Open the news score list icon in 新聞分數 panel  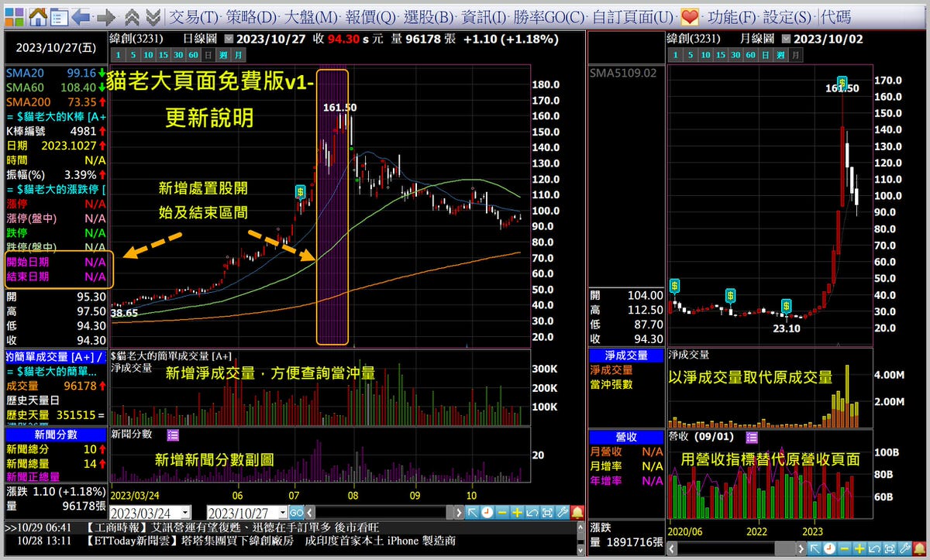(x=172, y=435)
